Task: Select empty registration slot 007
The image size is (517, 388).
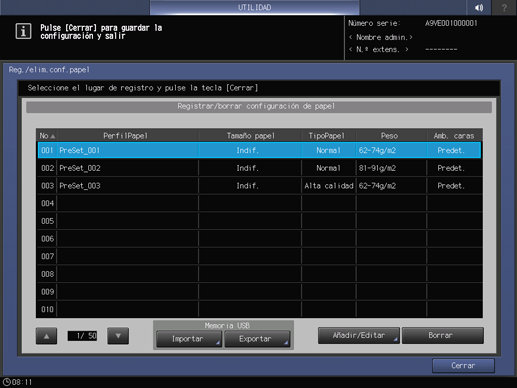Action: tap(259, 256)
